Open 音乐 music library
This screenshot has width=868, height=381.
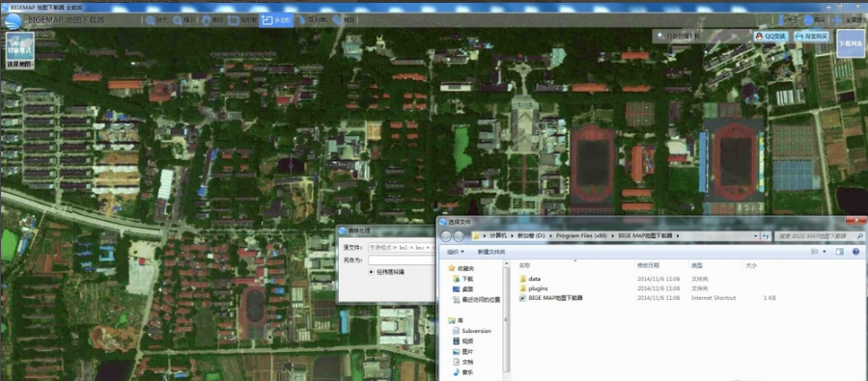click(x=462, y=372)
